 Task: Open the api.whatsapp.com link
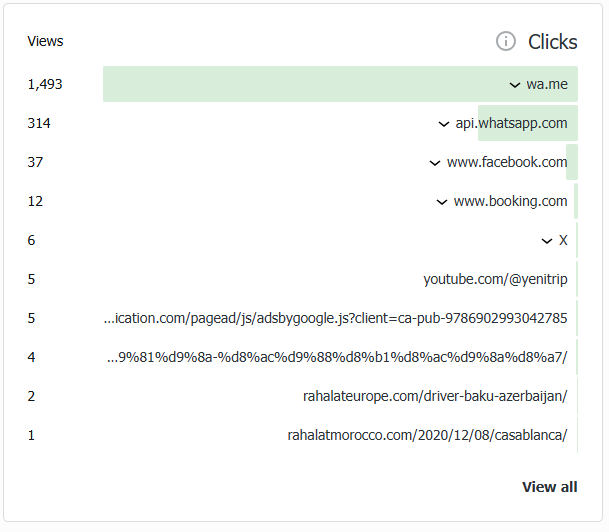pos(511,123)
